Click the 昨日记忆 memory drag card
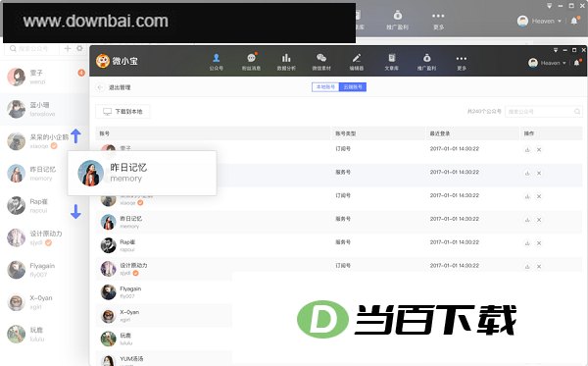The height and width of the screenshot is (366, 588). [142, 173]
